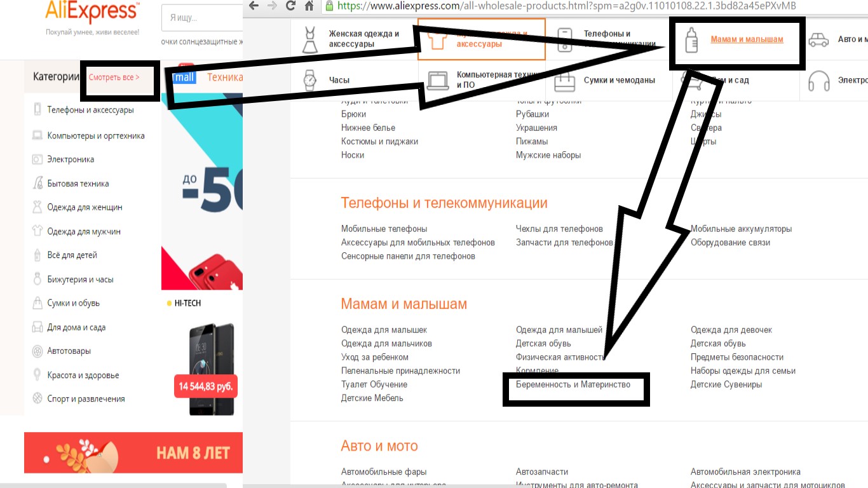Open the Уход за ребенком link
Screen dimensions: 868x488
pos(375,357)
